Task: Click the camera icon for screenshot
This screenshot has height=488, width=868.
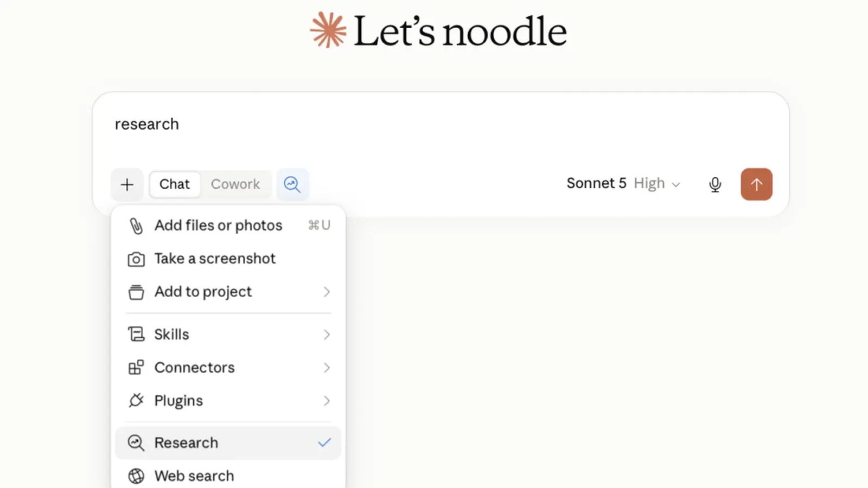Action: click(x=136, y=259)
